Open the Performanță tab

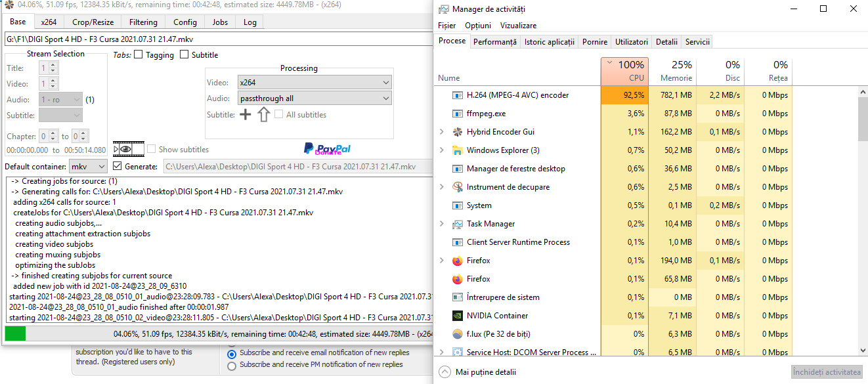point(494,41)
